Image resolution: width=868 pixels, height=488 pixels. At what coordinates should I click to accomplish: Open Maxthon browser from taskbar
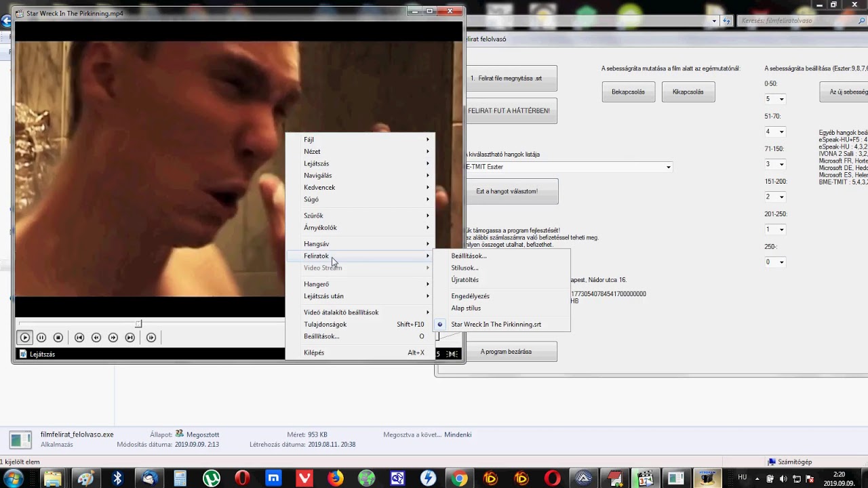(273, 479)
